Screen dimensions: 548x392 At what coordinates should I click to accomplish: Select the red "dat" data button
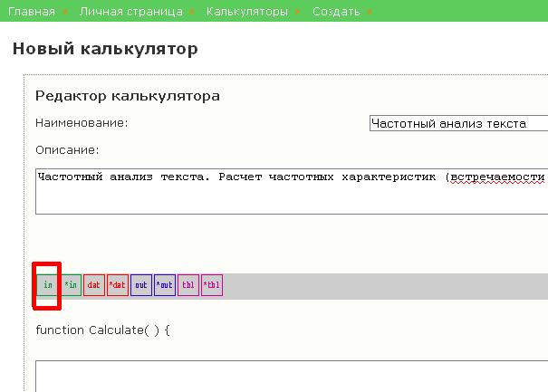coord(94,285)
